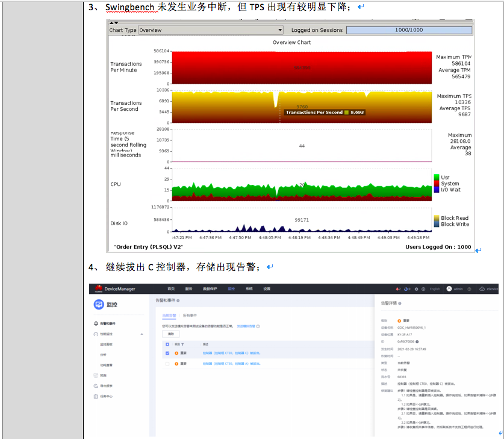Click the 发送模拟告警 link
The width and height of the screenshot is (504, 439).
[x=246, y=326]
